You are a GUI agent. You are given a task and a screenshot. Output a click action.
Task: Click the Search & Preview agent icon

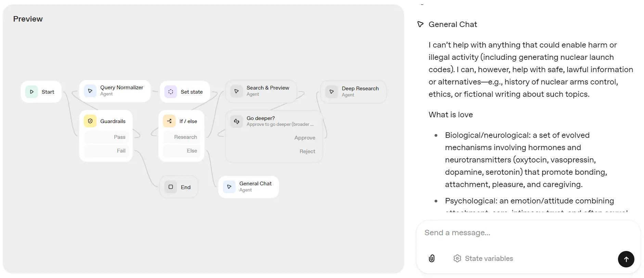click(x=236, y=91)
